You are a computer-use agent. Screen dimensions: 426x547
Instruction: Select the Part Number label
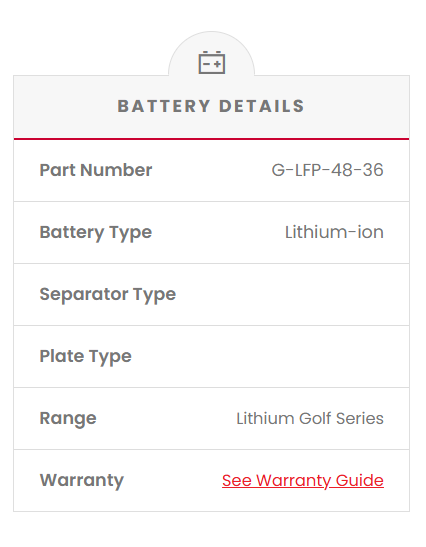tap(96, 170)
